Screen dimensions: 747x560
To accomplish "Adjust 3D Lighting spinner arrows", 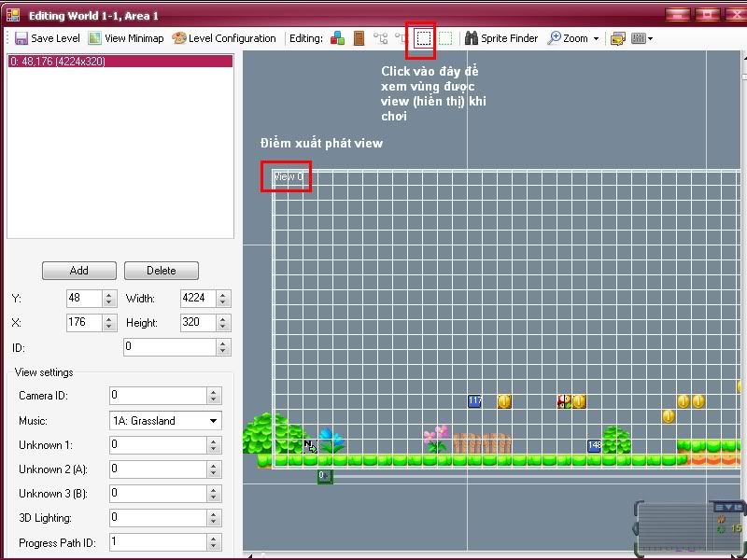I will pyautogui.click(x=214, y=518).
